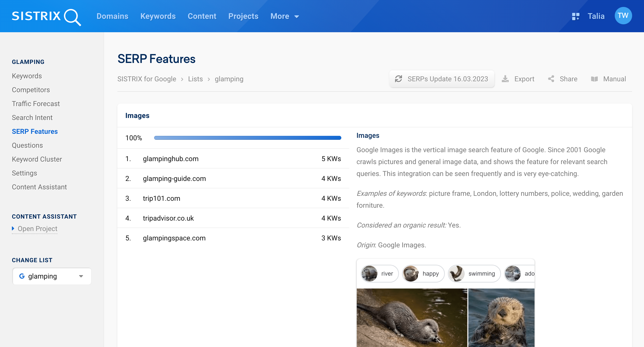Click the Questions sidebar navigation item
This screenshot has height=347, width=644.
tap(27, 145)
